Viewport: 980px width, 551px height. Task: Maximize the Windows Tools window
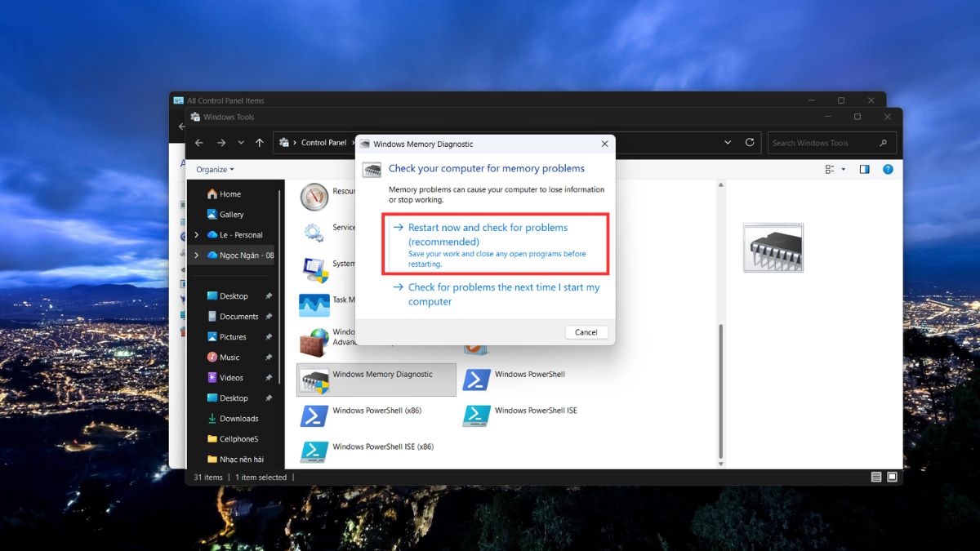(857, 117)
